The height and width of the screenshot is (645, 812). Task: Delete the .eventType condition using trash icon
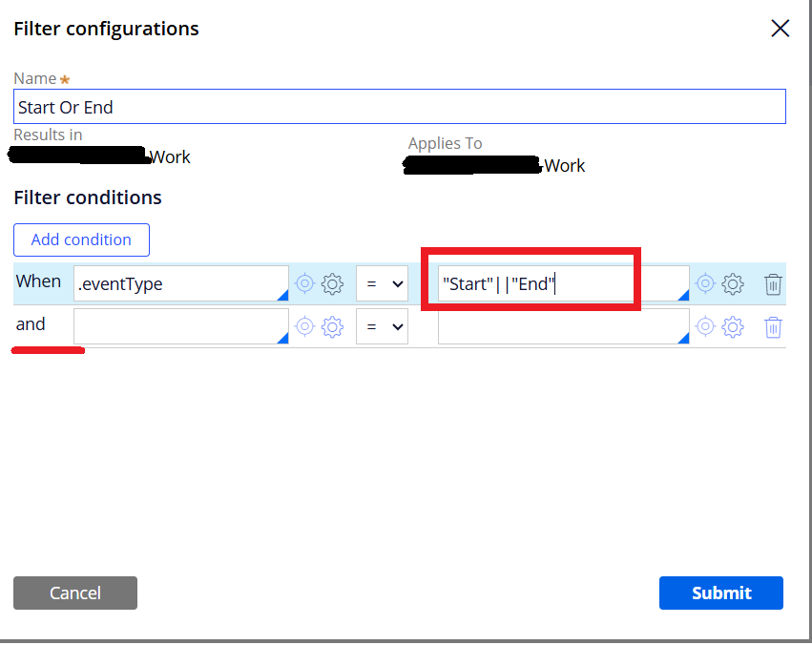click(773, 283)
